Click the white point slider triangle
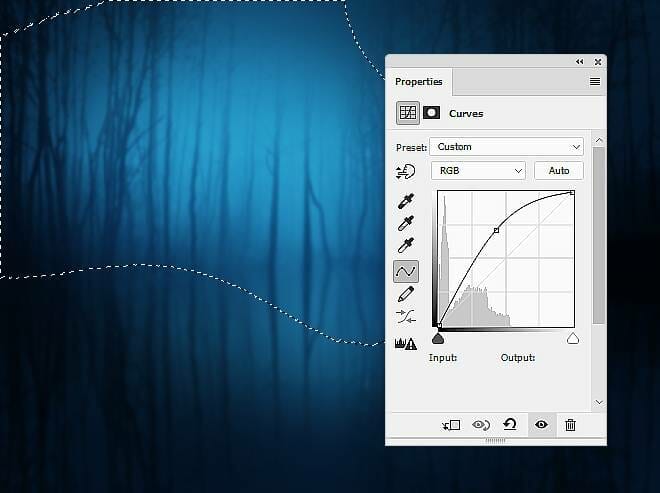 [573, 339]
